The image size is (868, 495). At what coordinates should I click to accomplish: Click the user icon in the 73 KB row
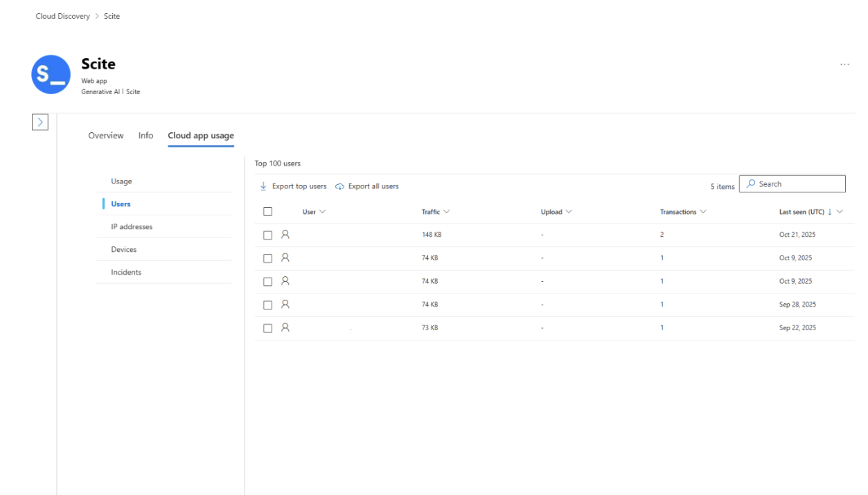point(285,327)
